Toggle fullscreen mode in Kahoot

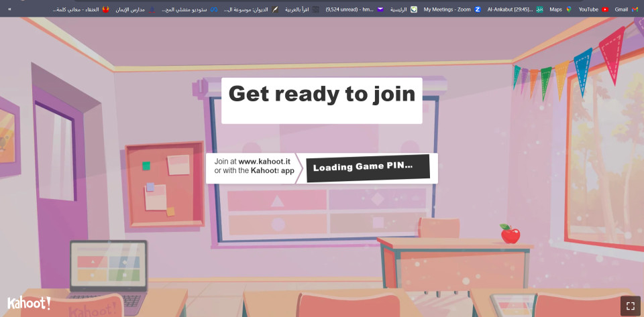click(631, 306)
